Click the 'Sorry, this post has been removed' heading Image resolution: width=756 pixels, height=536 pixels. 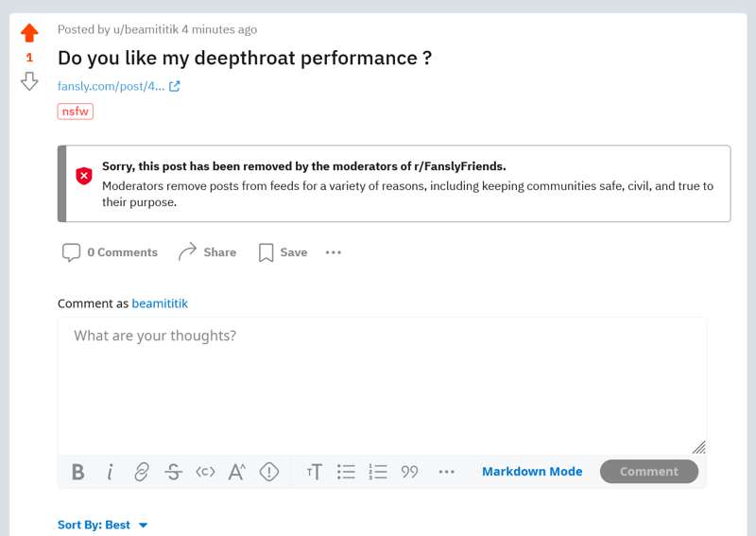click(304, 166)
